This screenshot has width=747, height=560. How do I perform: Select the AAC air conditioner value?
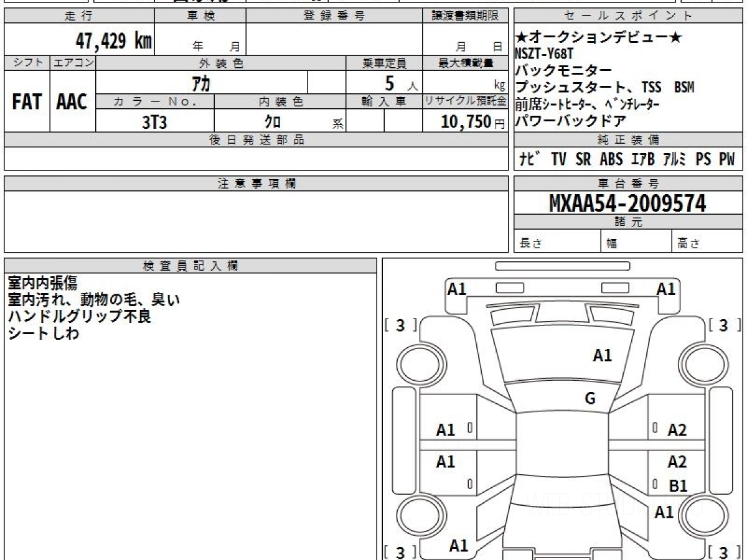[x=72, y=102]
